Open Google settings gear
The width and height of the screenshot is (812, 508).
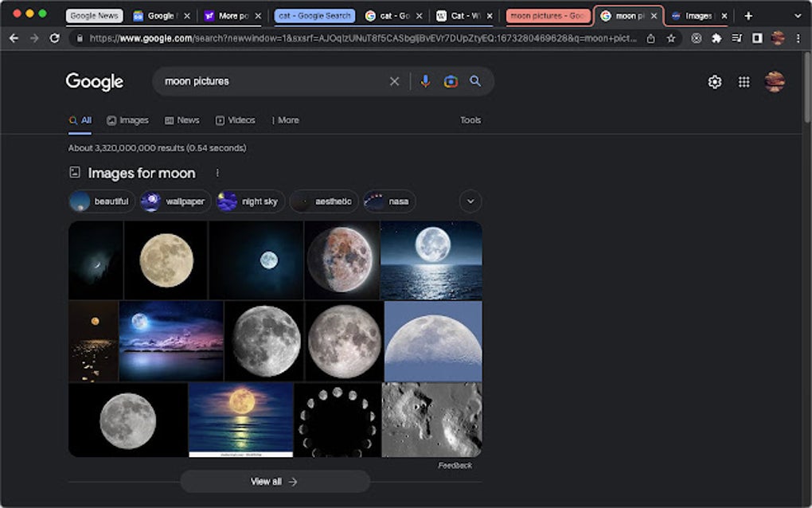(x=715, y=81)
